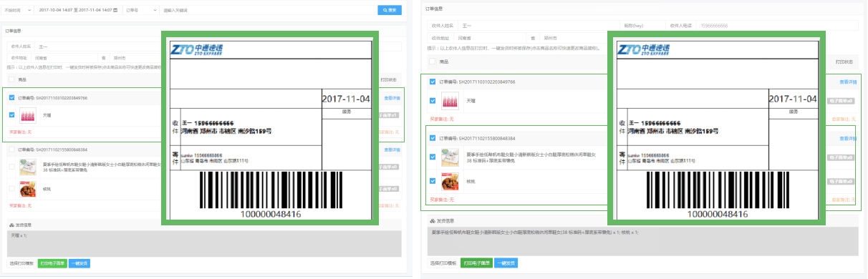Click the 核桃 product thumbnail in left panel

pyautogui.click(x=28, y=190)
